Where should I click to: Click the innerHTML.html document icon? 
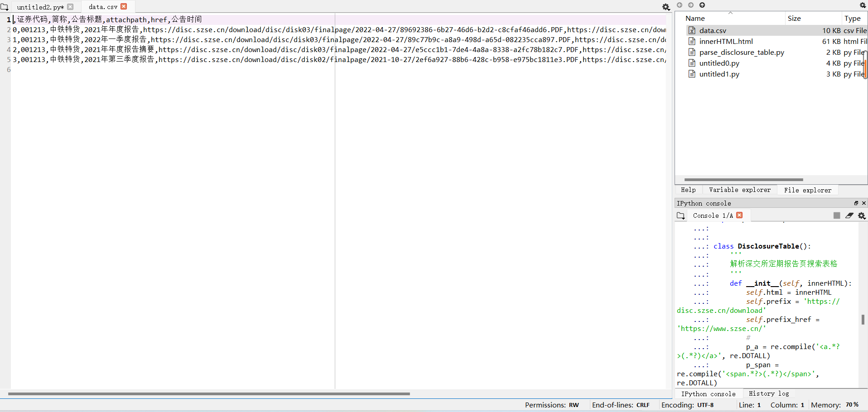pos(692,41)
